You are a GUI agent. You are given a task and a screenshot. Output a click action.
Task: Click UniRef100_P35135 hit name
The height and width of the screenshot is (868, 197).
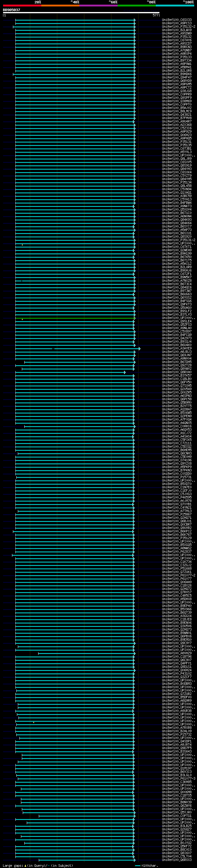click(x=177, y=145)
